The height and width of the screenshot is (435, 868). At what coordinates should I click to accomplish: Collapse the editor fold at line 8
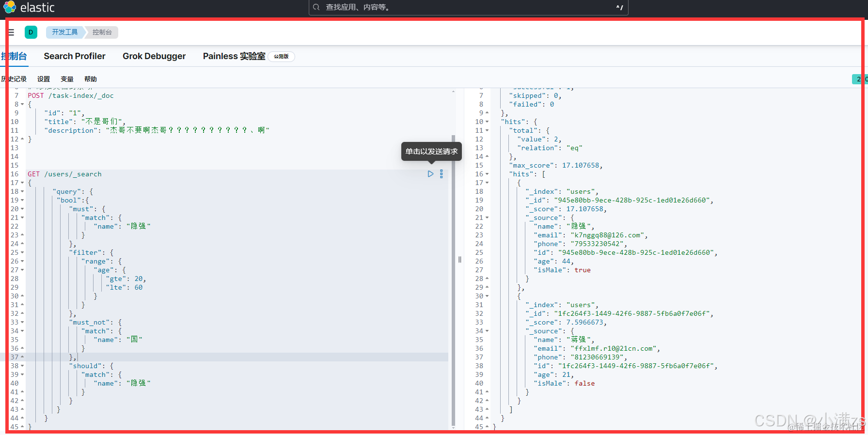[22, 104]
